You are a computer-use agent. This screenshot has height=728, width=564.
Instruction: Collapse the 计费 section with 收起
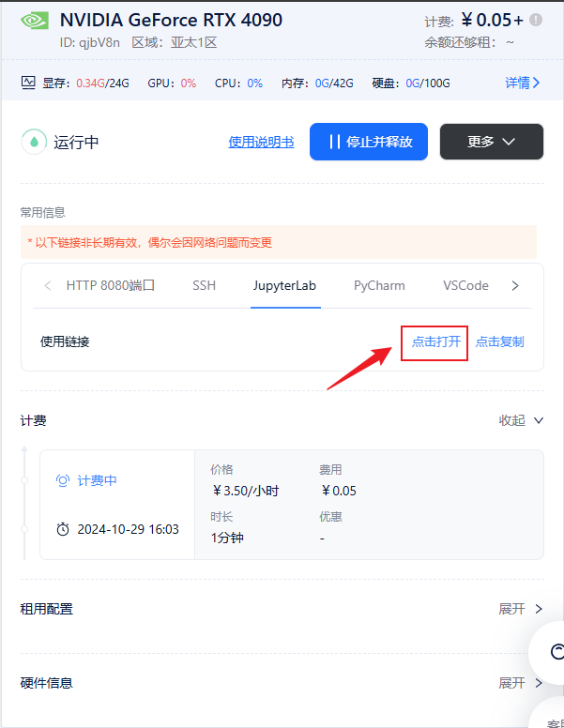(521, 420)
